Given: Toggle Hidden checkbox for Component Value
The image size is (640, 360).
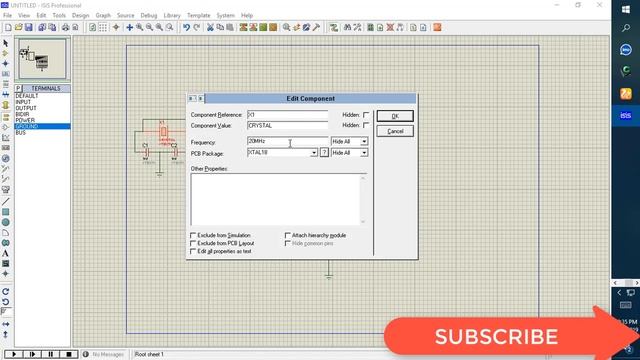Looking at the screenshot, I should [x=366, y=125].
